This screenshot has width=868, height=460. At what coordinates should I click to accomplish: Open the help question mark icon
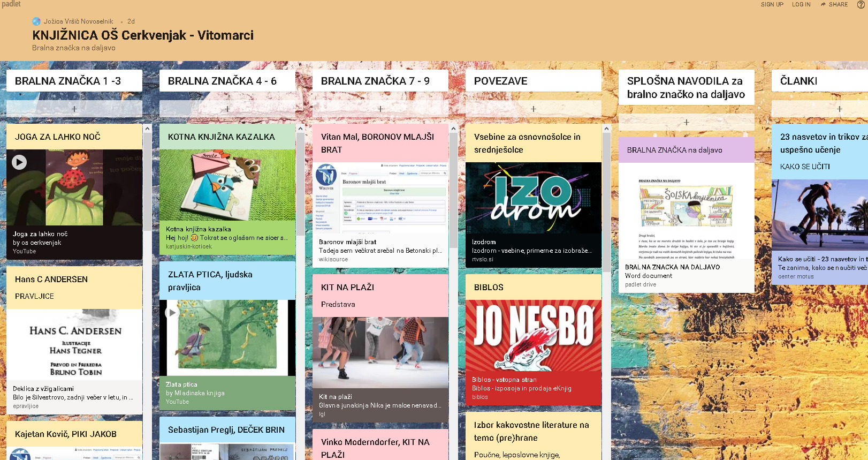coord(861,4)
